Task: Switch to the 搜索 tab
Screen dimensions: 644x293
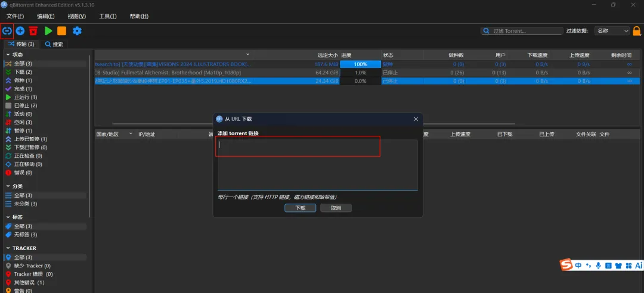Action: (x=54, y=44)
